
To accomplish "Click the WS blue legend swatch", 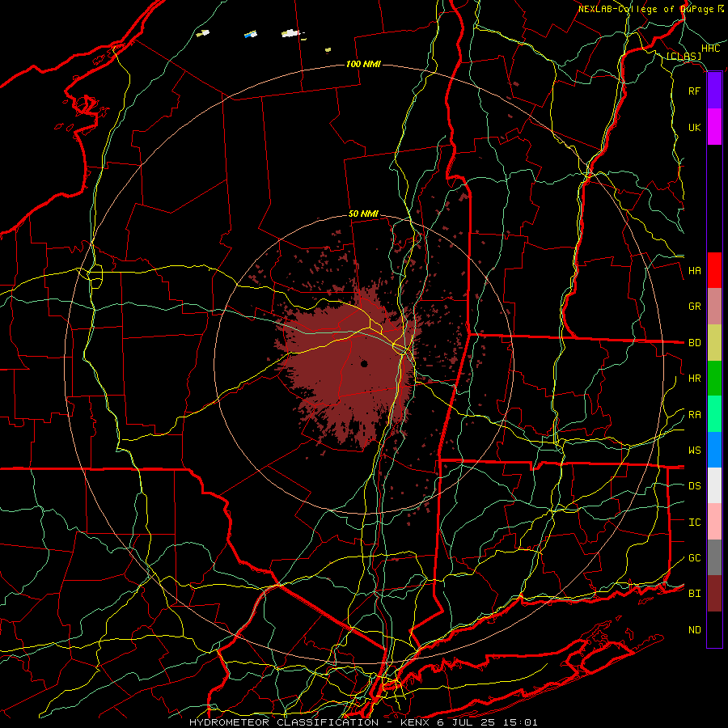I will click(714, 450).
